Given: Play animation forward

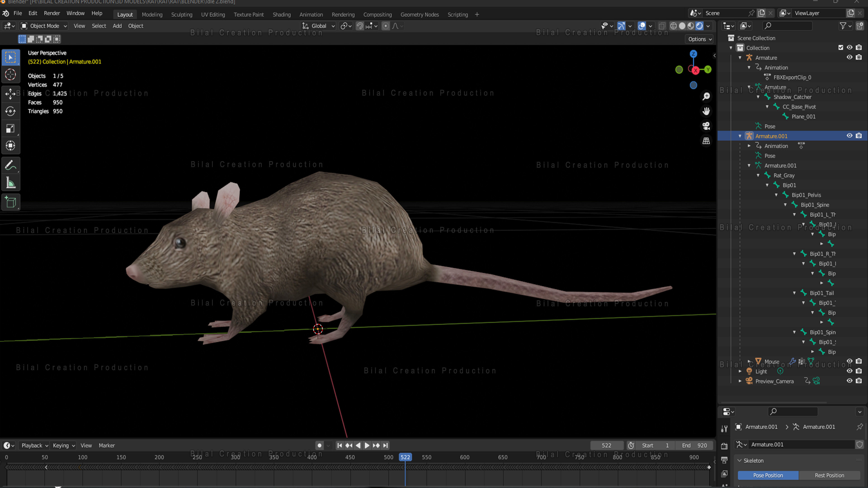Looking at the screenshot, I should pos(367,446).
